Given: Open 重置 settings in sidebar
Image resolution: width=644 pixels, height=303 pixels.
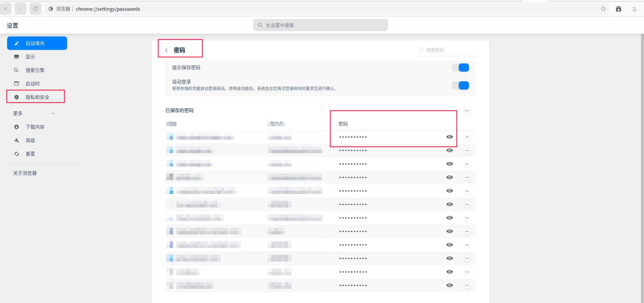Looking at the screenshot, I should coord(37,154).
